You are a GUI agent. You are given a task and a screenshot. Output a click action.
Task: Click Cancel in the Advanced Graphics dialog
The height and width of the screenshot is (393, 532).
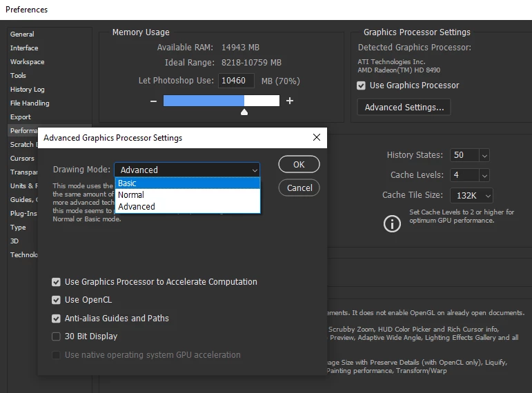pos(299,188)
